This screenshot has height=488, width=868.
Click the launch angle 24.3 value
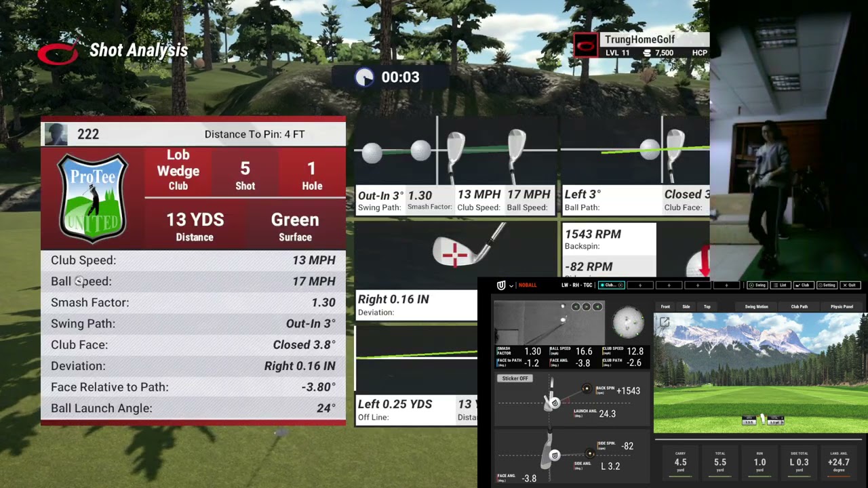point(607,413)
